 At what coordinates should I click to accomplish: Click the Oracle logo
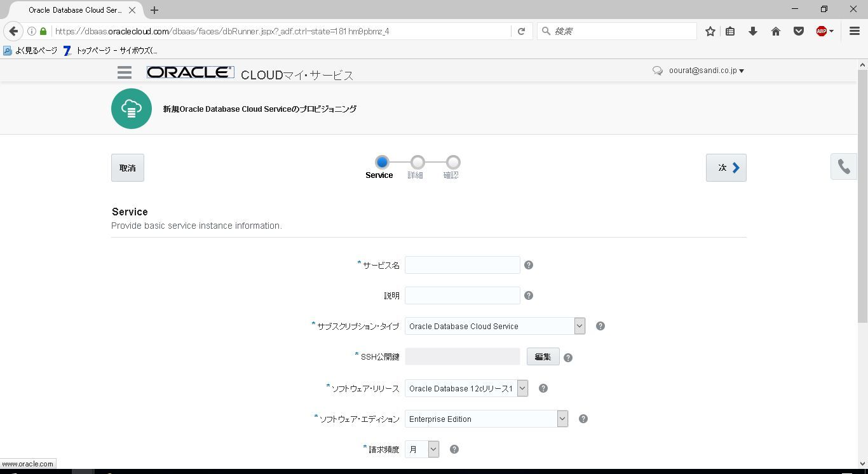point(191,72)
